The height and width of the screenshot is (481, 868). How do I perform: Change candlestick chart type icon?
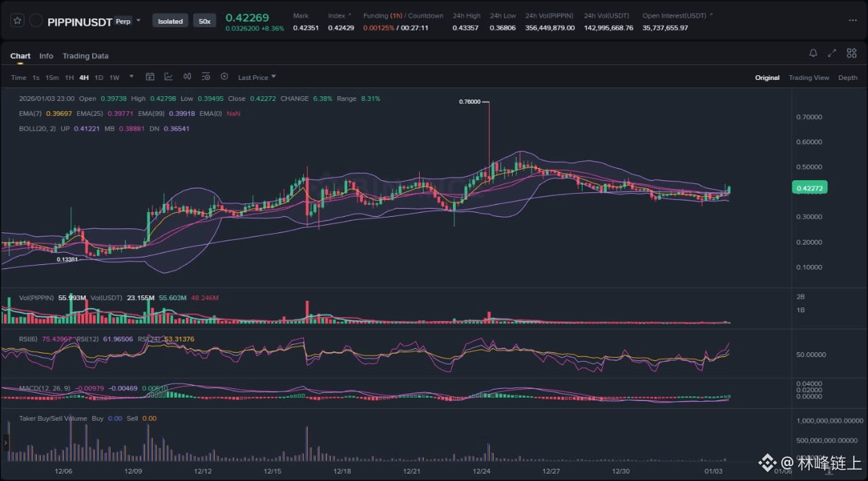point(187,77)
